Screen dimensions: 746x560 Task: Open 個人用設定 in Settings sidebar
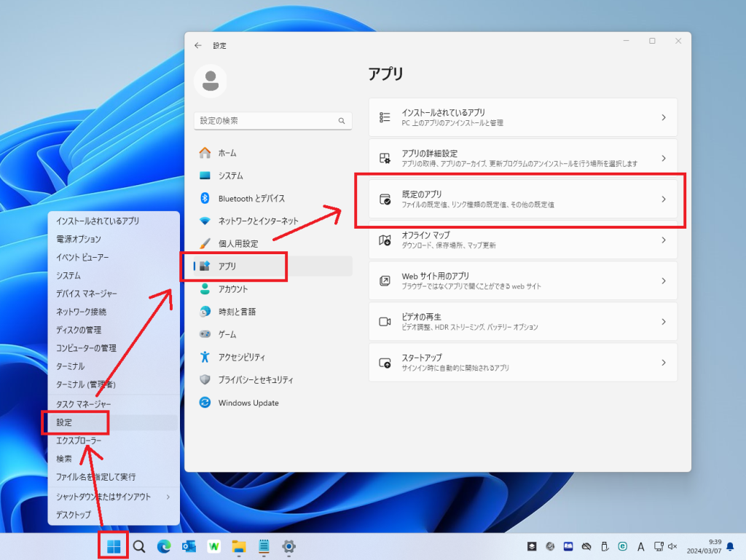(x=273, y=244)
